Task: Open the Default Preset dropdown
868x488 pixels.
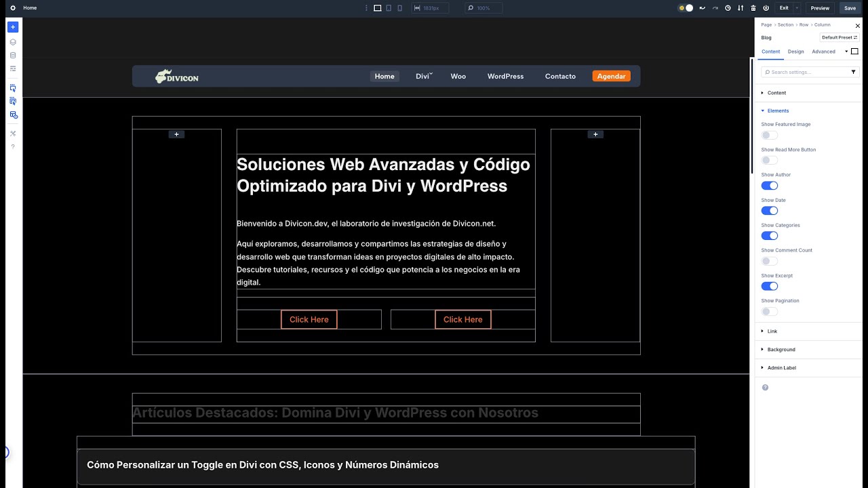Action: tap(840, 38)
